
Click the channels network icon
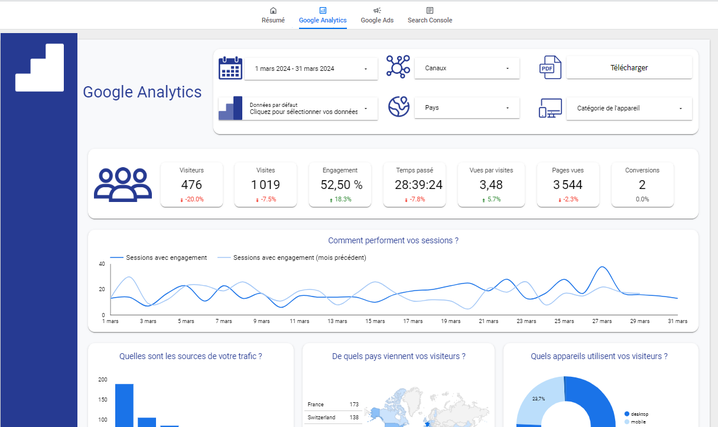click(x=398, y=67)
